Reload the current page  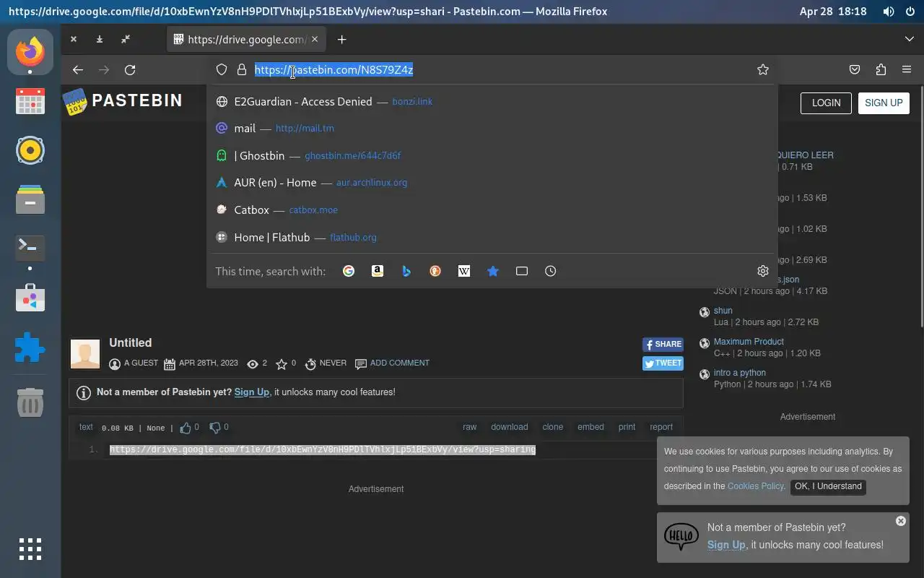(x=130, y=70)
